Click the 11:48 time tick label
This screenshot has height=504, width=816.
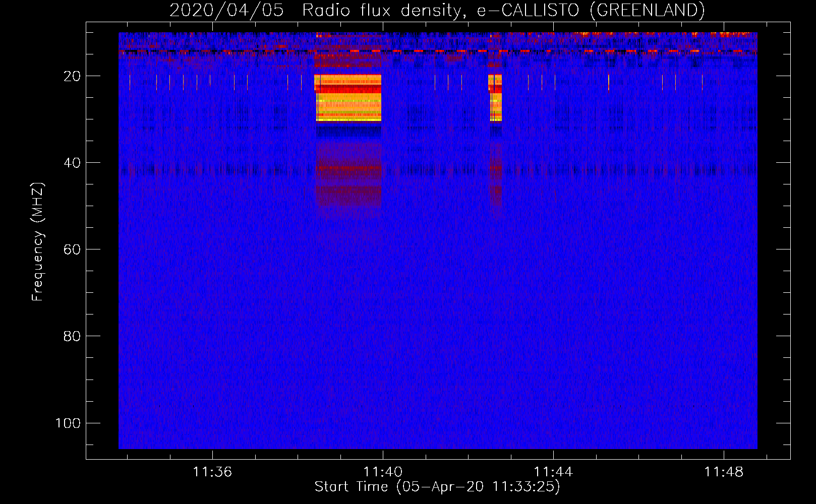tap(724, 472)
